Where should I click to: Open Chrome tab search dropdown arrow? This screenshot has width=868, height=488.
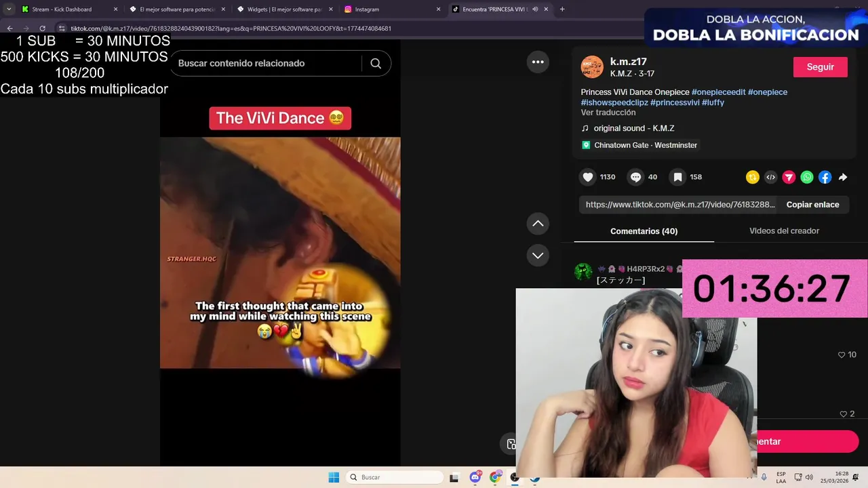pyautogui.click(x=9, y=9)
